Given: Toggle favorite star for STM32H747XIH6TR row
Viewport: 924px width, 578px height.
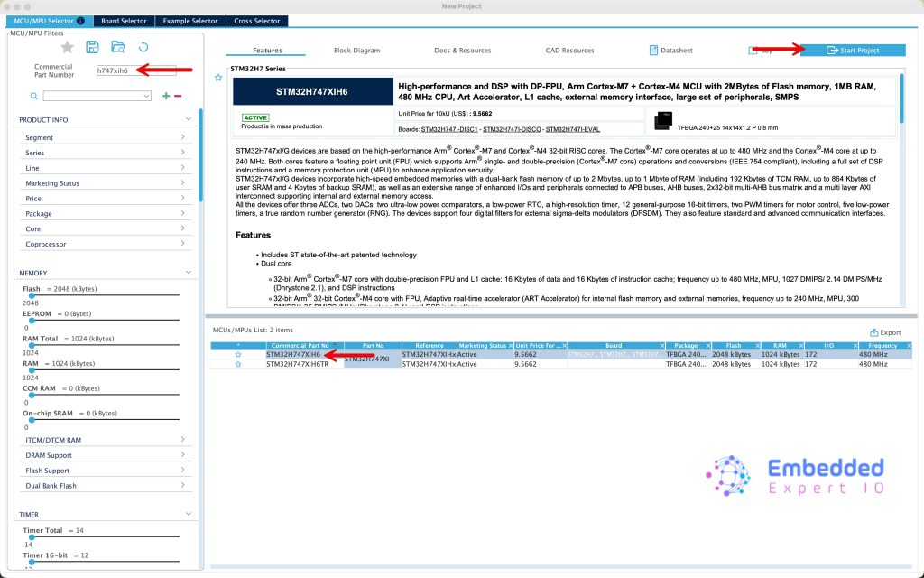Looking at the screenshot, I should (238, 365).
